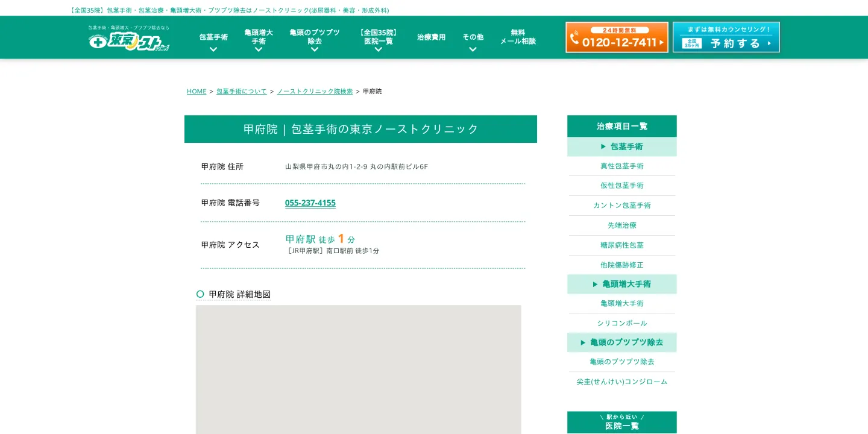Open ノーストクリニック院検索 breadcrumb link
This screenshot has width=868, height=434.
click(x=315, y=92)
